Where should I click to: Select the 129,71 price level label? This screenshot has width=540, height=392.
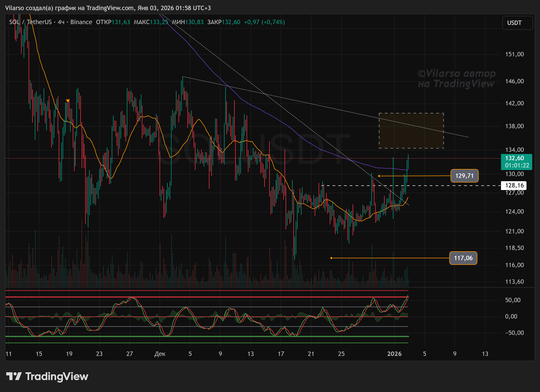click(464, 176)
